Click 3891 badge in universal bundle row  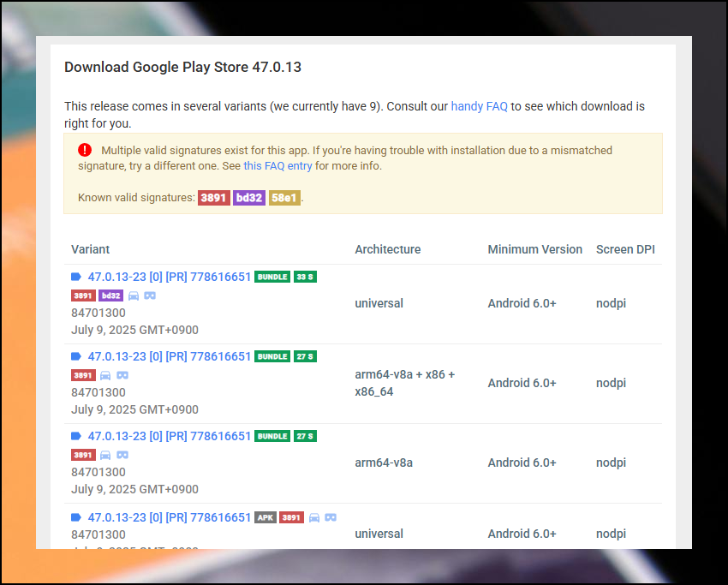(x=83, y=295)
